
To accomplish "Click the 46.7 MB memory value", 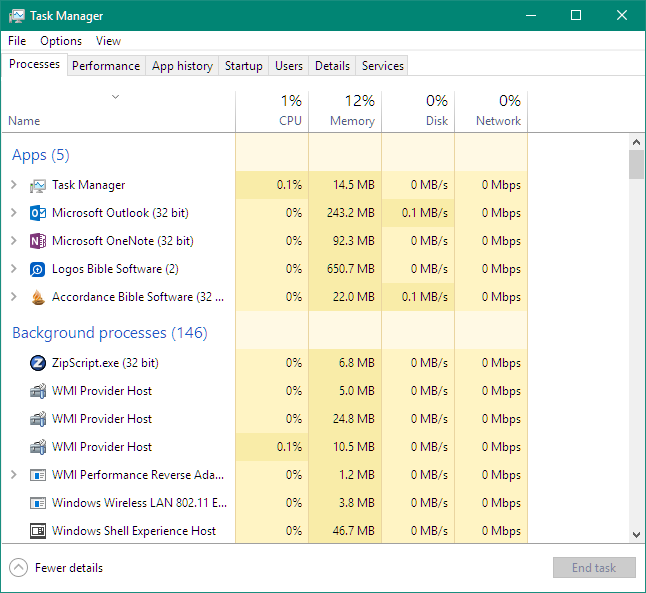I will pyautogui.click(x=353, y=531).
